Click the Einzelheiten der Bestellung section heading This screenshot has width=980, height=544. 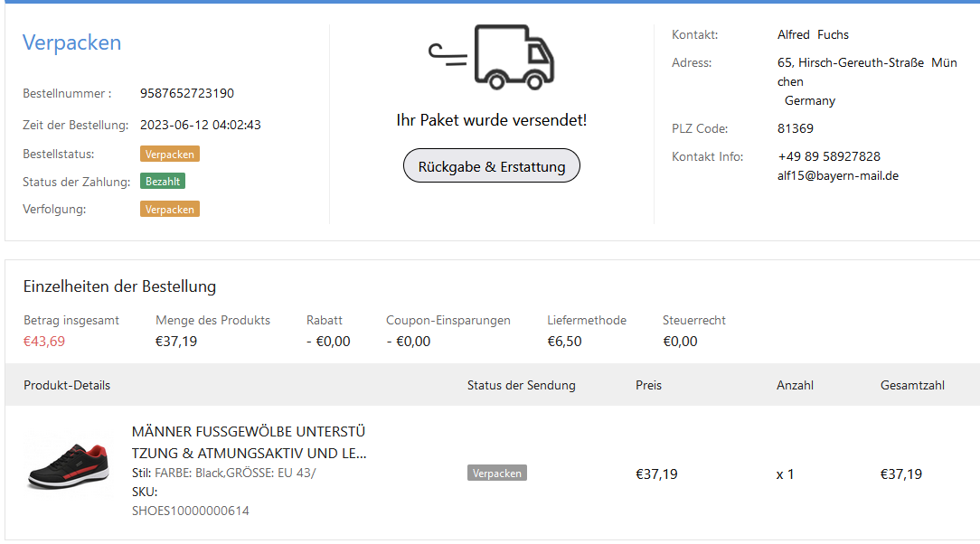tap(119, 286)
